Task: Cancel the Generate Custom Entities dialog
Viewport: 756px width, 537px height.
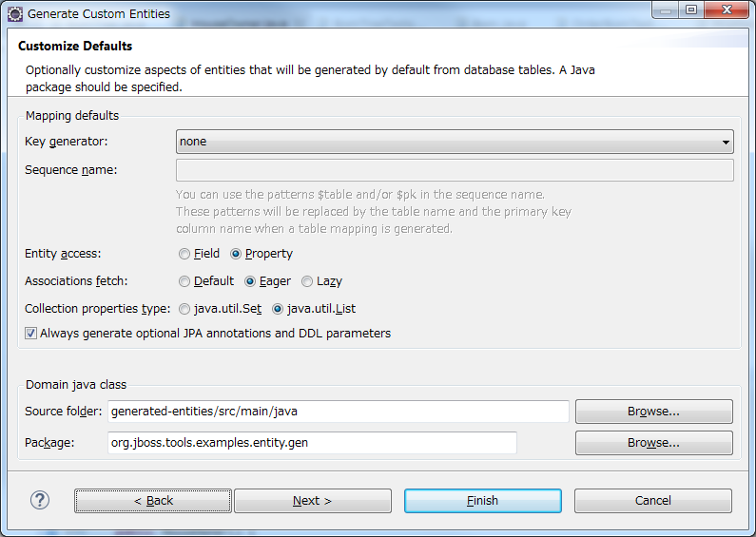Action: pyautogui.click(x=652, y=501)
